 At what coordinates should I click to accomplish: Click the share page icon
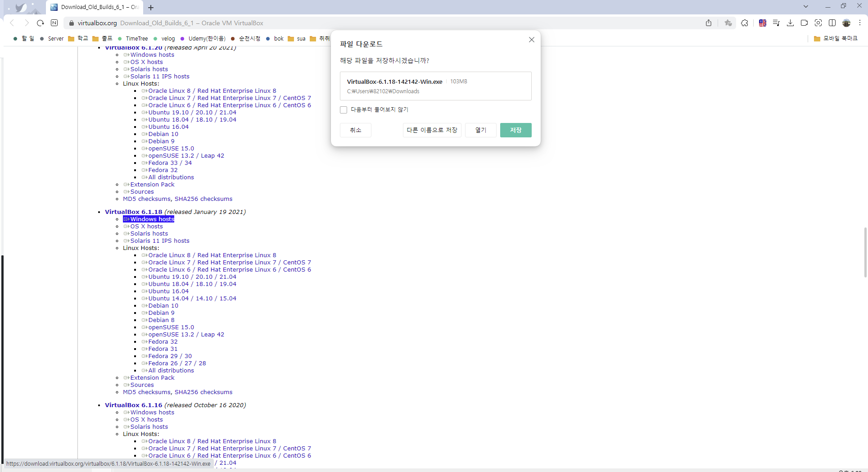pos(709,23)
